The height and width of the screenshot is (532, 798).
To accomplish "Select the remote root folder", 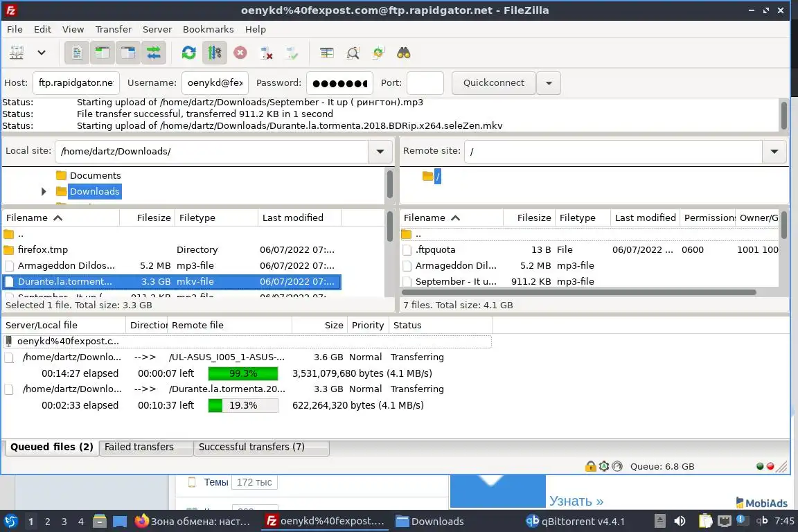I will (437, 177).
